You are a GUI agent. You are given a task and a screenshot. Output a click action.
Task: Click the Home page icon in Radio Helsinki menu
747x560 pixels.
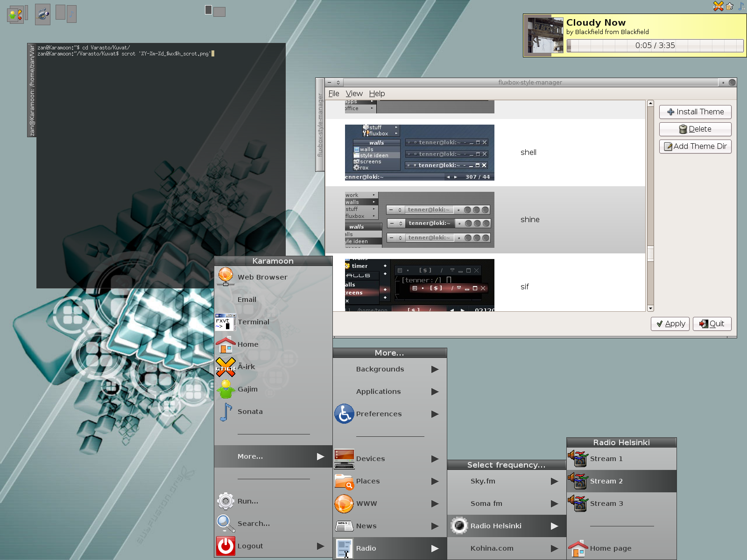579,548
